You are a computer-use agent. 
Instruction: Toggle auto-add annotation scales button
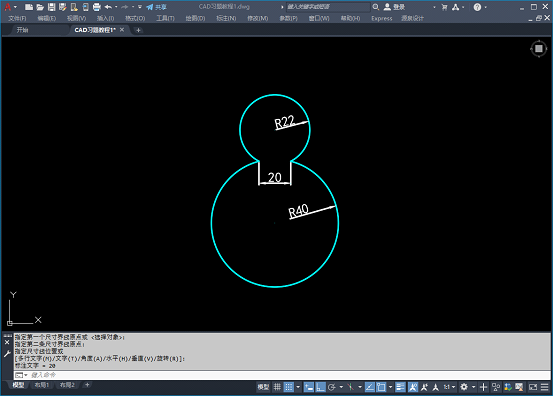click(424, 387)
